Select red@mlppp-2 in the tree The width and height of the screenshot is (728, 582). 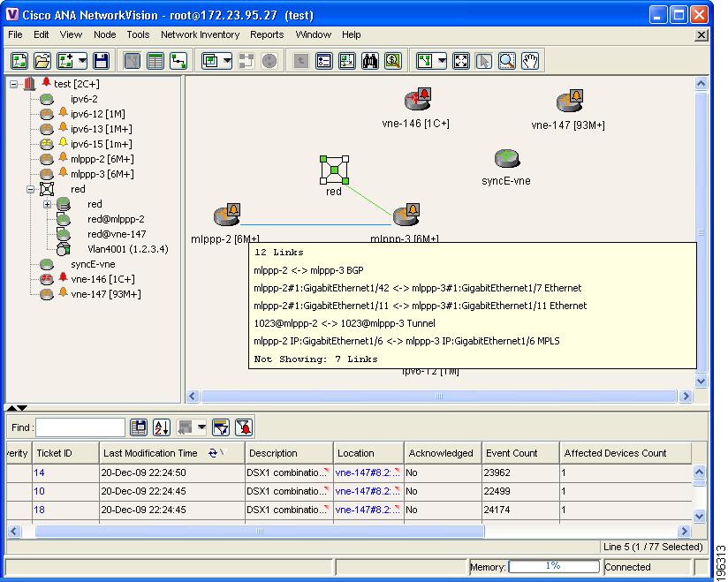point(116,219)
